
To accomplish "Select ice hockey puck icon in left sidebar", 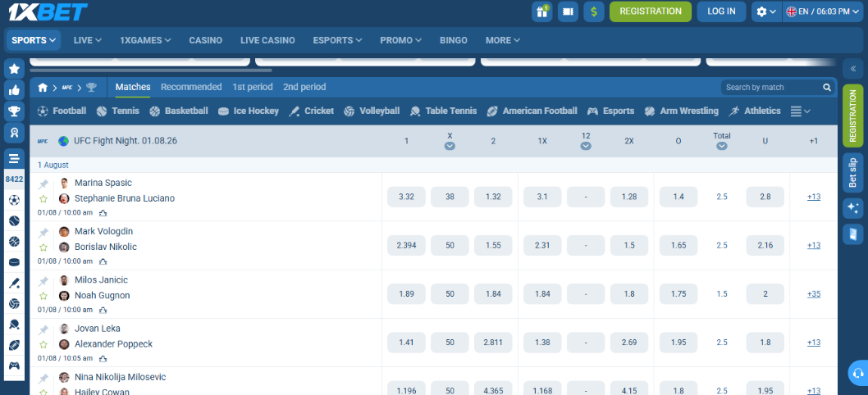I will [x=15, y=262].
